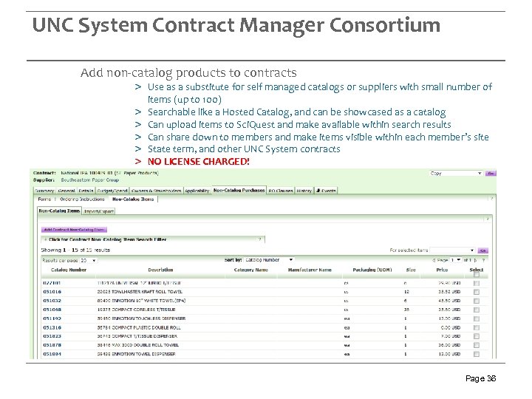
Task: Click TOWLMASTER KRAFT ROLL TOWEL description
Action: click(140, 292)
